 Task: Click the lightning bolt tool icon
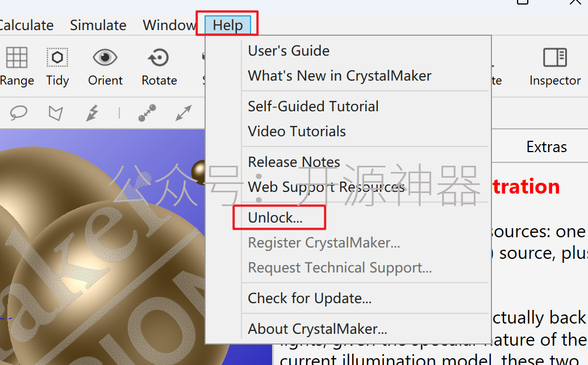(x=92, y=113)
